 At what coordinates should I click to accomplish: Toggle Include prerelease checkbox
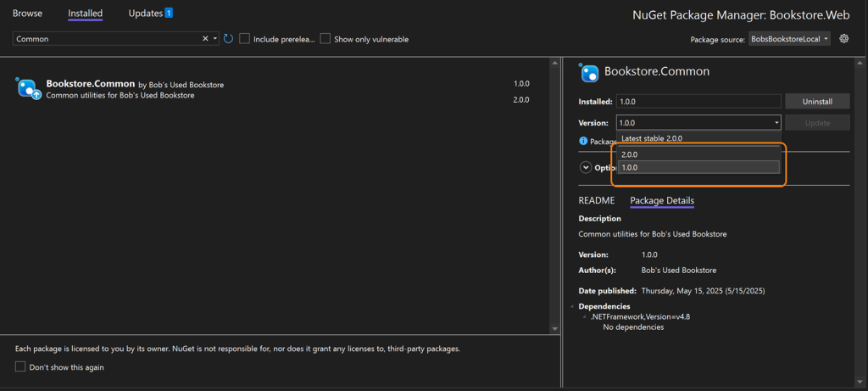[x=244, y=39]
